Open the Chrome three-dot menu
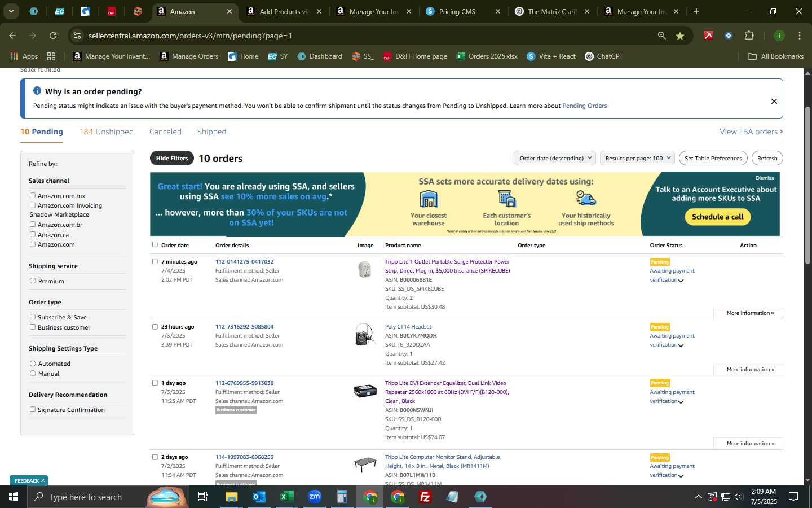812x508 pixels. 800,36
